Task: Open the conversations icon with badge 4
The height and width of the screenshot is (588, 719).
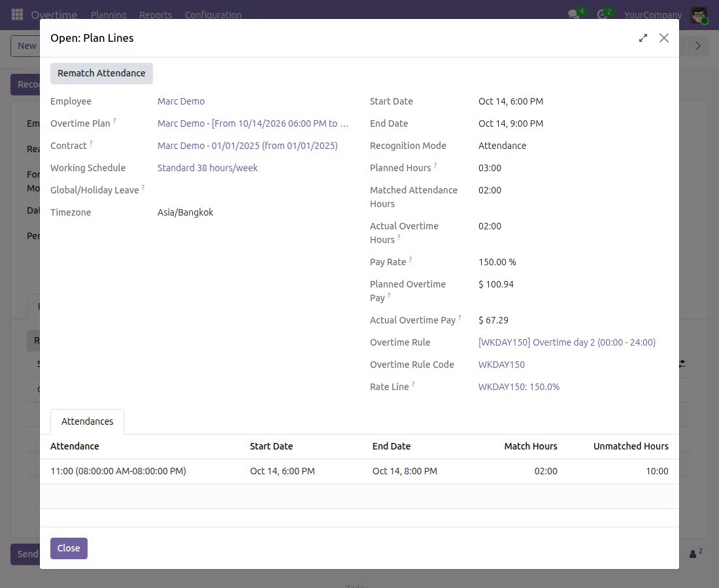Action: click(x=574, y=14)
